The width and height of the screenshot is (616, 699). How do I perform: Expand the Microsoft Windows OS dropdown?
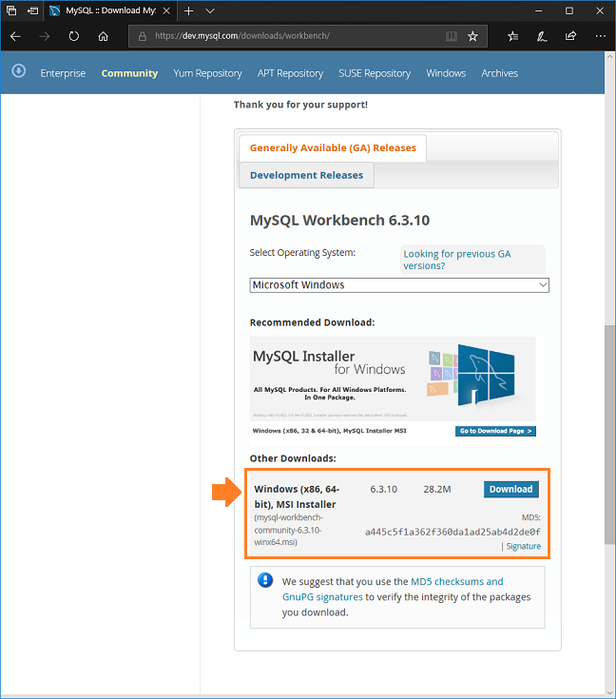coord(399,285)
